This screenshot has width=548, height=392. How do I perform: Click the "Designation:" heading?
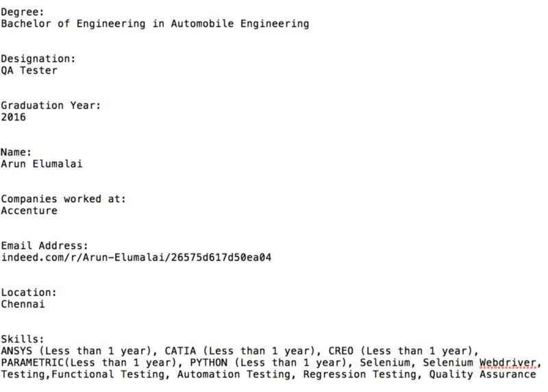38,59
